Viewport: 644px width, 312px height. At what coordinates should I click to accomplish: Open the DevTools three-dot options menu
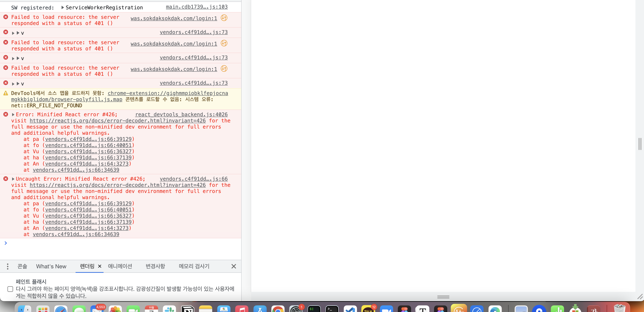pyautogui.click(x=7, y=266)
